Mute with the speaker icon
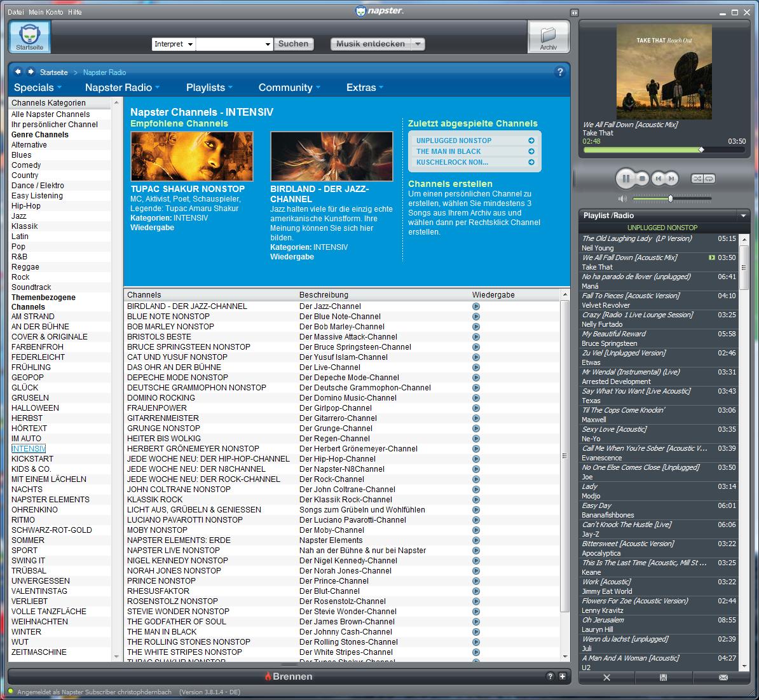This screenshot has width=759, height=700. [x=622, y=198]
